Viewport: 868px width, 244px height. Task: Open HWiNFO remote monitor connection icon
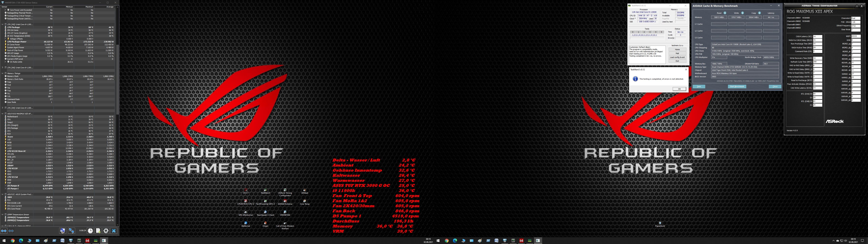tap(63, 231)
